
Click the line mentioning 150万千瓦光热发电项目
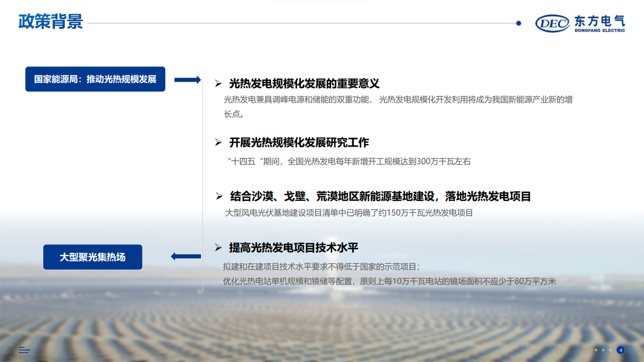(349, 213)
